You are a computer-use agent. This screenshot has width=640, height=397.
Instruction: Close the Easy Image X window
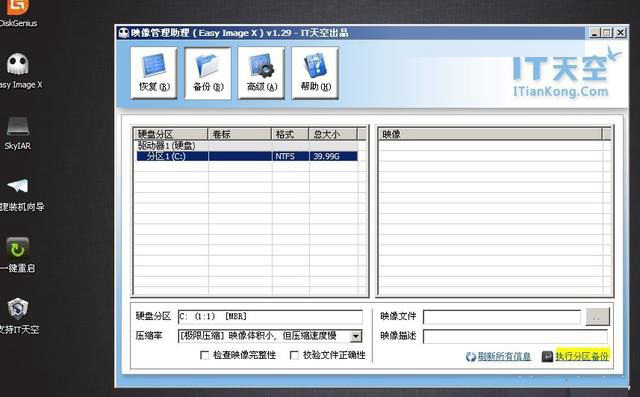pos(620,33)
